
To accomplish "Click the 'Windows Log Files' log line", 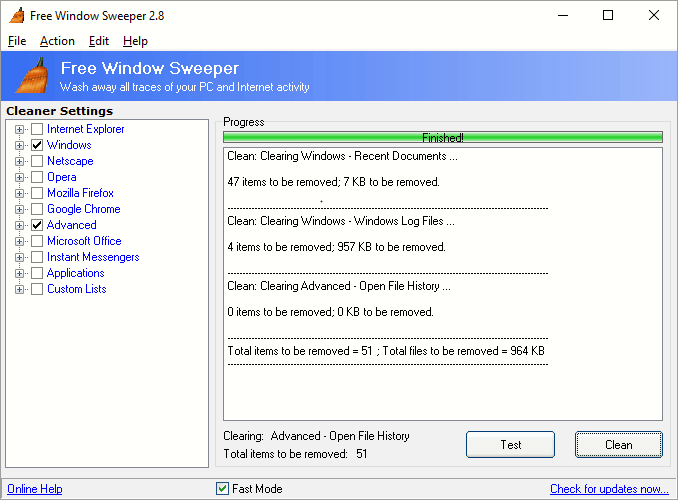I will pyautogui.click(x=341, y=221).
